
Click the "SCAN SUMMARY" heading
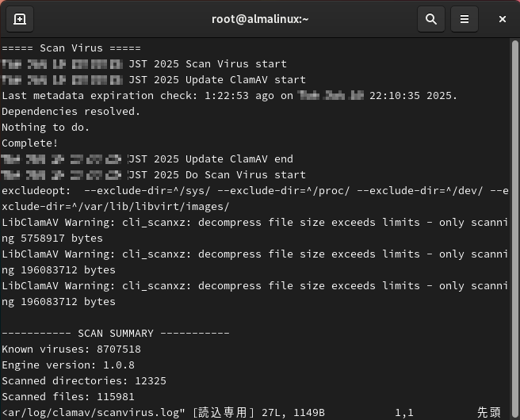click(116, 334)
